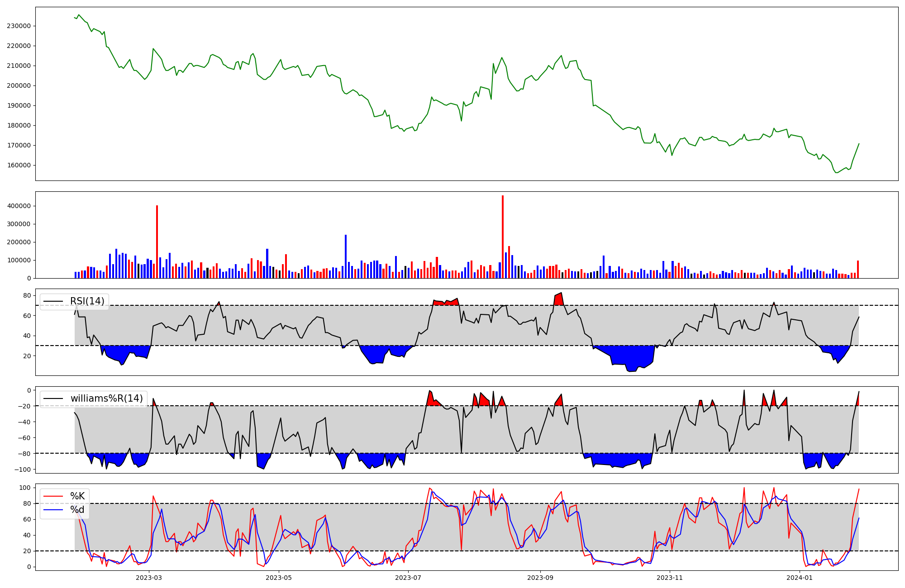Click the 190000 price axis label

[x=19, y=105]
